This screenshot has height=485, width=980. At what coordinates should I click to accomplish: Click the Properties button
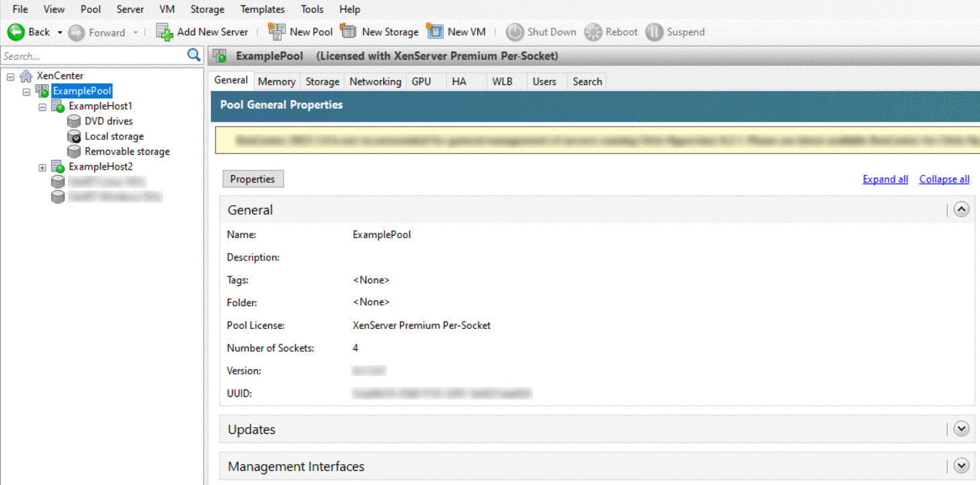253,178
